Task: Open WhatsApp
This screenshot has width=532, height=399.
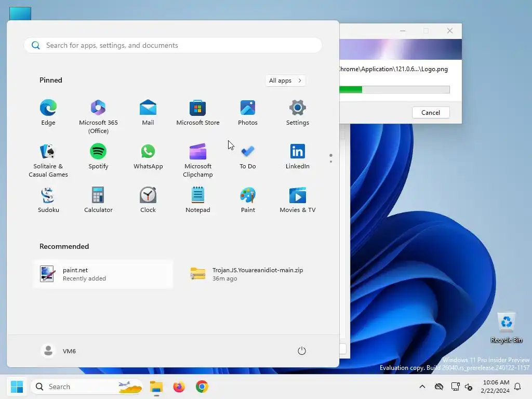Action: pyautogui.click(x=148, y=157)
